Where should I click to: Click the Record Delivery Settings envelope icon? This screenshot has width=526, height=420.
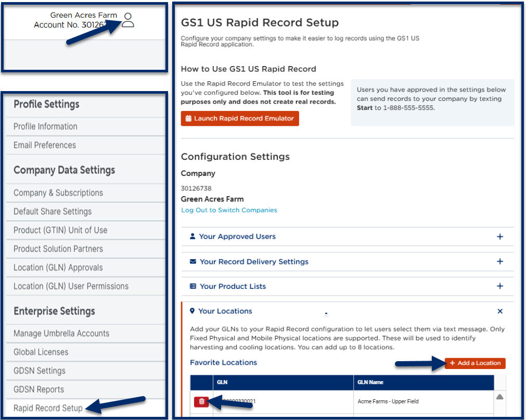point(193,261)
